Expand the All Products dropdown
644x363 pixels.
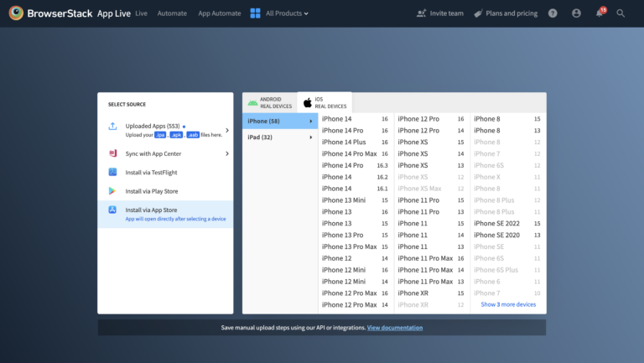click(287, 13)
